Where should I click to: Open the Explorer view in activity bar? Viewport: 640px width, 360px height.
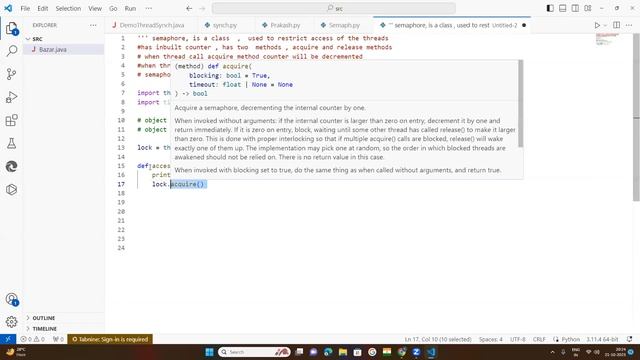pyautogui.click(x=11, y=28)
